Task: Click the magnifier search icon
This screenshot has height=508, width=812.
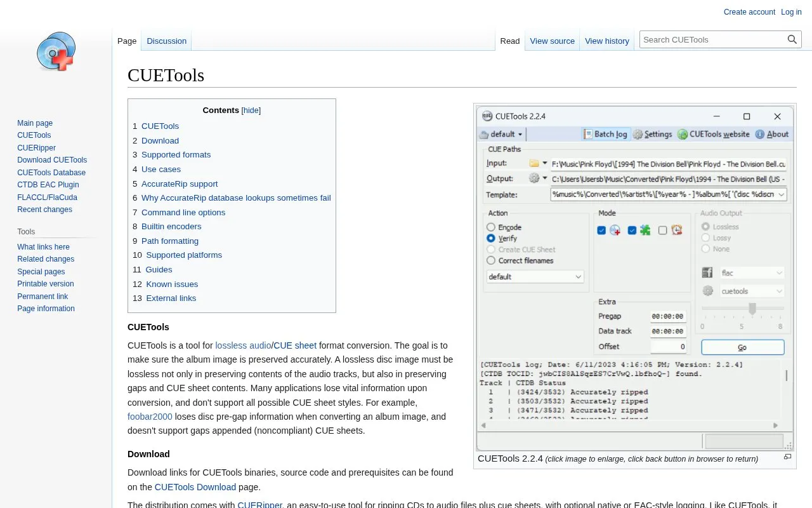Action: point(792,39)
